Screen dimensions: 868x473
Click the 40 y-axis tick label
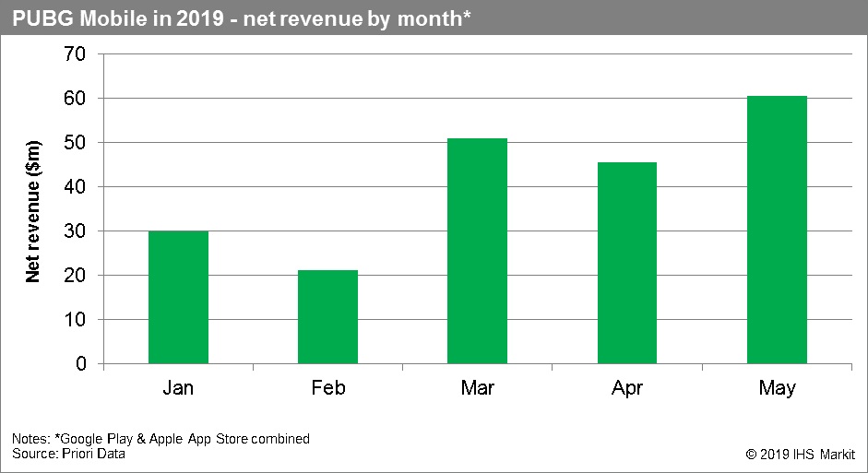pos(75,187)
